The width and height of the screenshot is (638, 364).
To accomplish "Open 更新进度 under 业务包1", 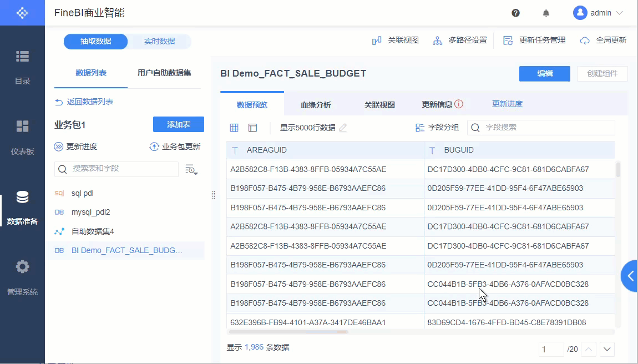I will pyautogui.click(x=75, y=146).
